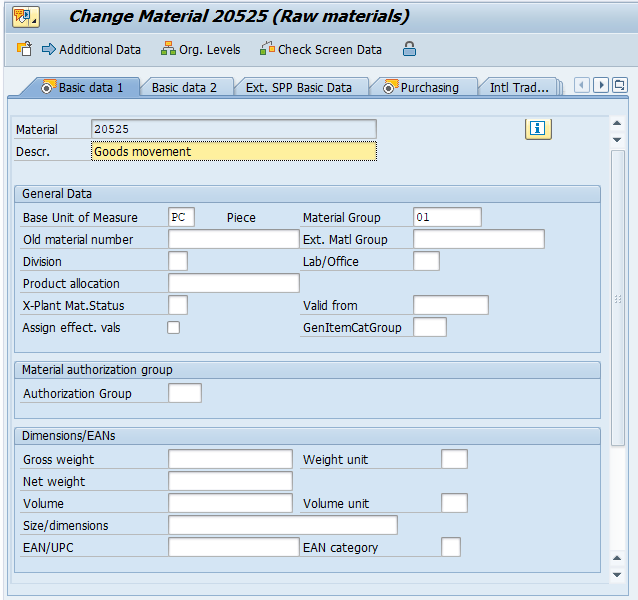Open Additional Data
This screenshot has width=638, height=600.
(91, 49)
